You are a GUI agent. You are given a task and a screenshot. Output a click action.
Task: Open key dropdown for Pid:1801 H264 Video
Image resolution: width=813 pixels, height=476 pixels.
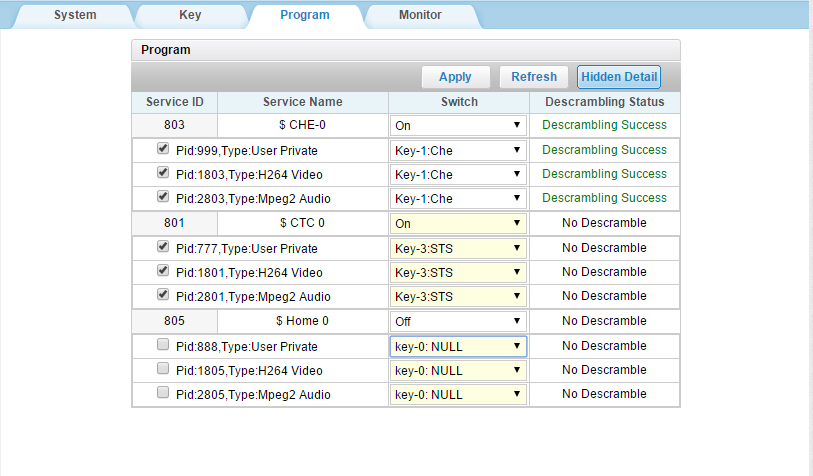point(458,272)
